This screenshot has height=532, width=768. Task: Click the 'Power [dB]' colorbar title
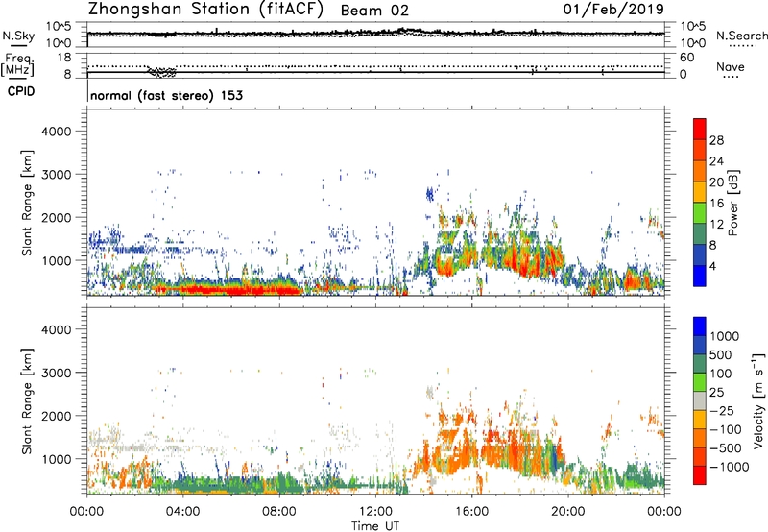click(732, 204)
